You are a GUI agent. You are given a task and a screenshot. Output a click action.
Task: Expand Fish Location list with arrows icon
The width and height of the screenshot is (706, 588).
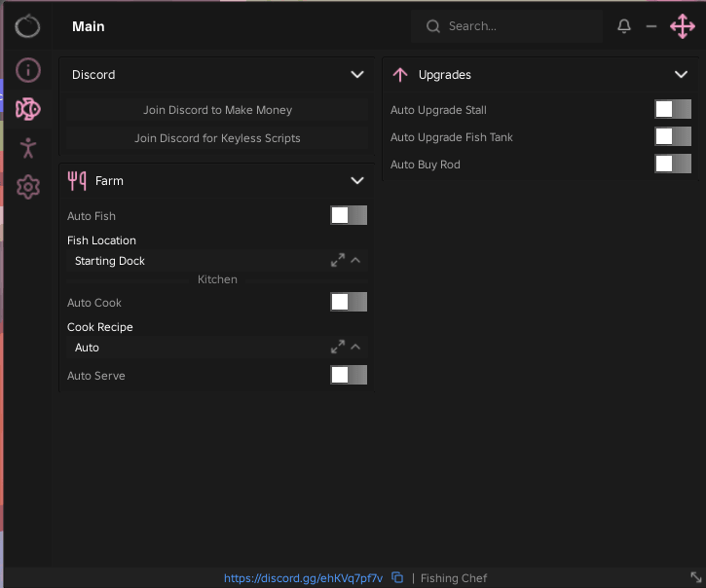[x=338, y=260]
